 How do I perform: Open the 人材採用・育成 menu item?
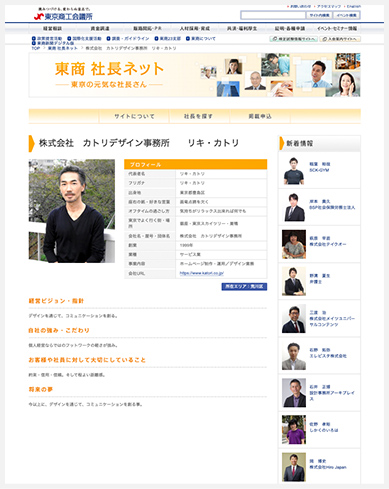click(195, 29)
